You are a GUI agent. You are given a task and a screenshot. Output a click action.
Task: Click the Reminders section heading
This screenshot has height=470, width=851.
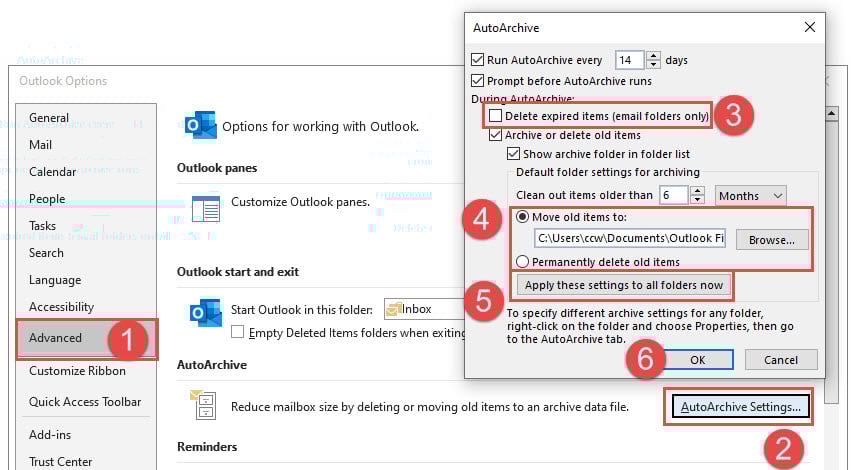(x=207, y=447)
